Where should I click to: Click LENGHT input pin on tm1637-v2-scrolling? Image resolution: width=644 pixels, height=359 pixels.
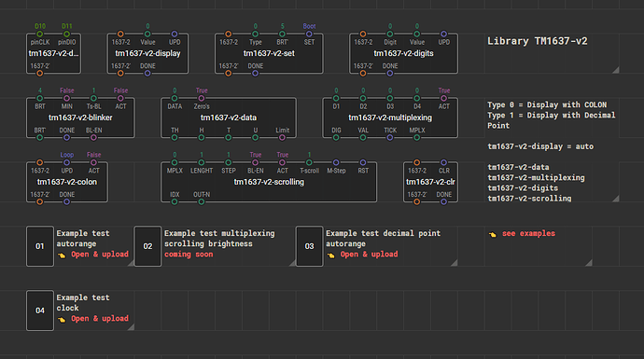point(202,162)
